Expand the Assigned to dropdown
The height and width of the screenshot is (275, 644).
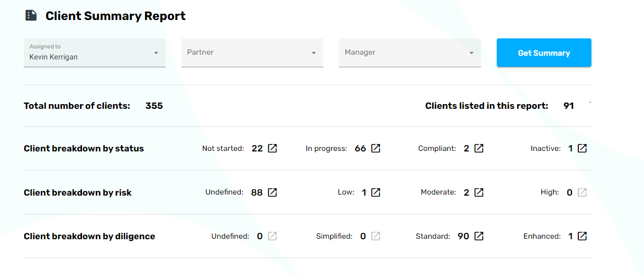pyautogui.click(x=156, y=53)
